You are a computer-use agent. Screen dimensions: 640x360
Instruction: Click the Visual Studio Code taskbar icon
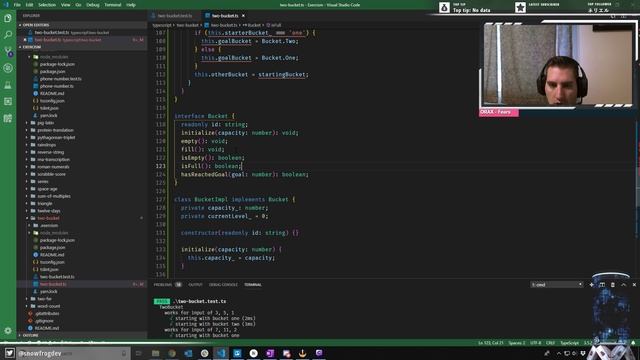click(x=221, y=353)
